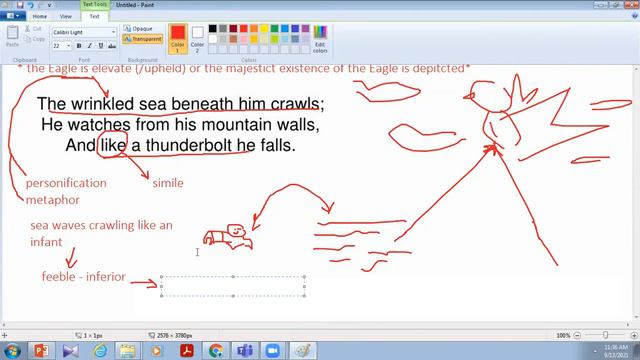Select Opaque background option
The width and height of the screenshot is (640, 360).
(138, 29)
